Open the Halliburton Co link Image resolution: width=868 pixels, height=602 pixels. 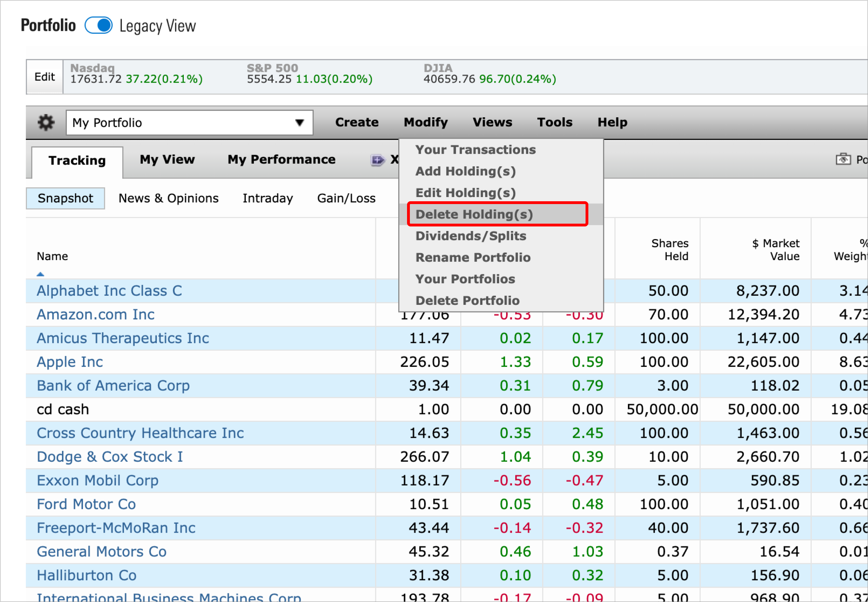pyautogui.click(x=86, y=576)
